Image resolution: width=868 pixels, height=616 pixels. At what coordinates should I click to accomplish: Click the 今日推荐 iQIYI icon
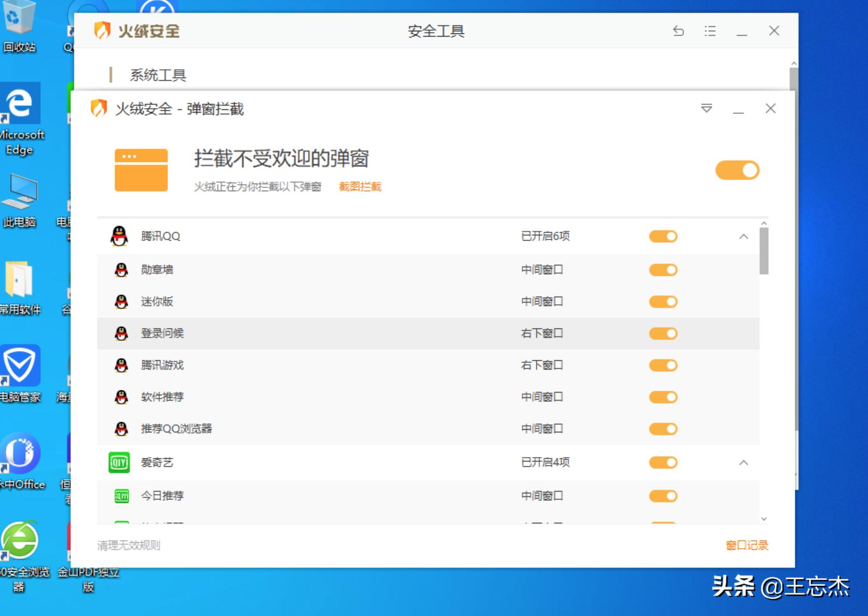(x=121, y=495)
